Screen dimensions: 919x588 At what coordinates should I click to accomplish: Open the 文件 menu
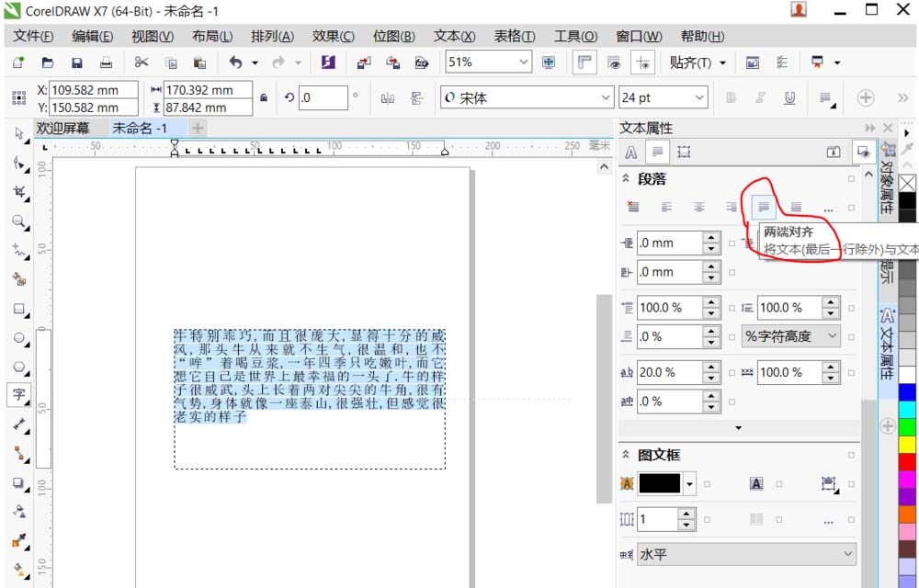tap(33, 37)
